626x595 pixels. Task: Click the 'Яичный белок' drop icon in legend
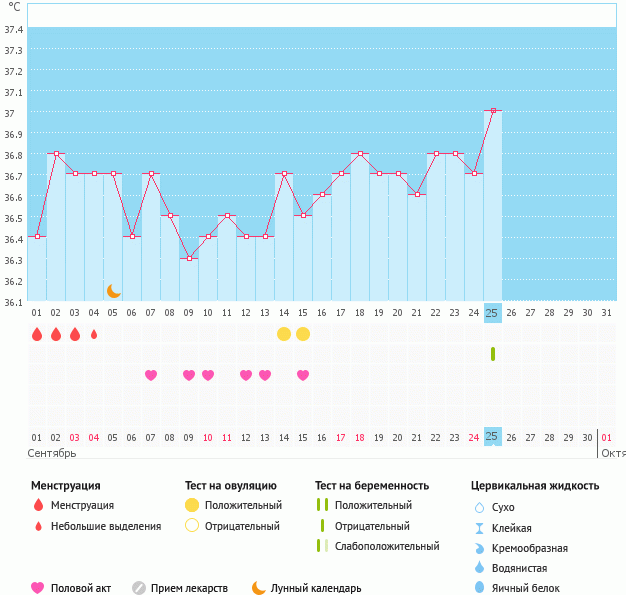point(479,588)
